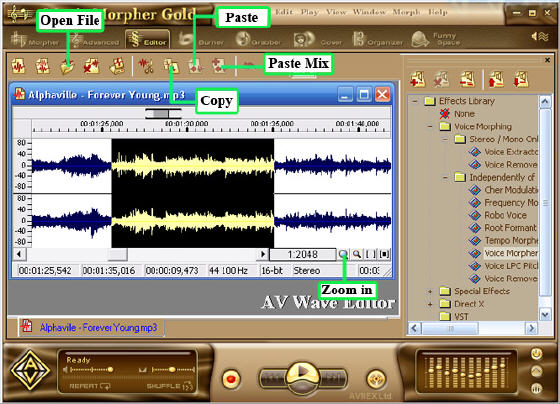Open the Help menu

pos(438,12)
